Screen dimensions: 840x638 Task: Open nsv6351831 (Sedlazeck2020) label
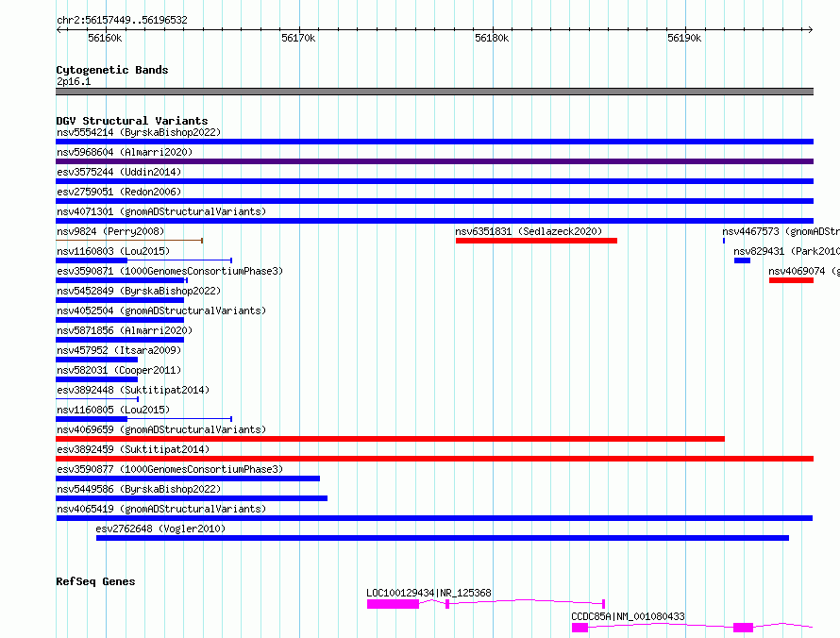click(529, 231)
